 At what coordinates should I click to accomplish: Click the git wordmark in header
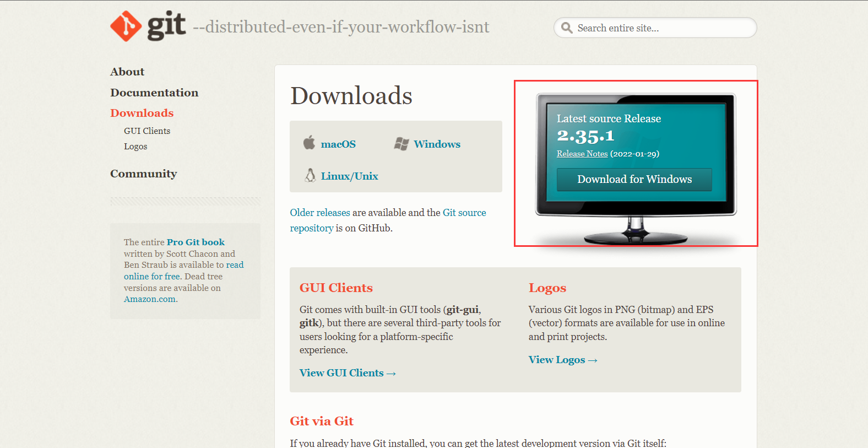click(x=166, y=26)
